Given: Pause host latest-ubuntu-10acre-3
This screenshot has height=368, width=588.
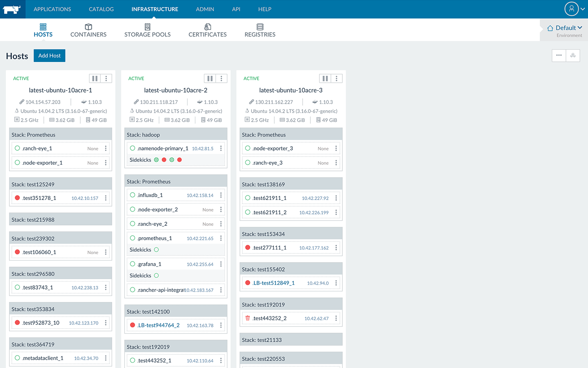Looking at the screenshot, I should pyautogui.click(x=325, y=78).
